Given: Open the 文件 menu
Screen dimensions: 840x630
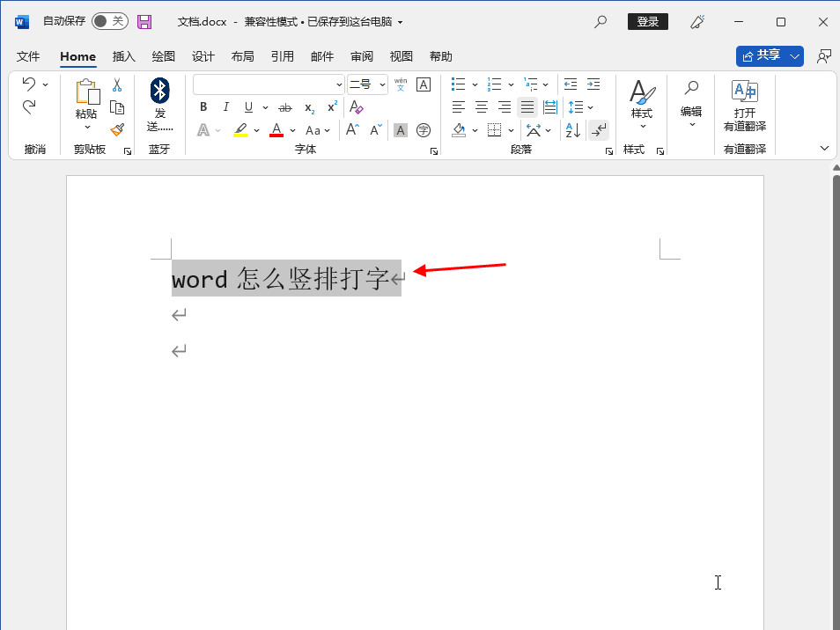Looking at the screenshot, I should (x=28, y=56).
